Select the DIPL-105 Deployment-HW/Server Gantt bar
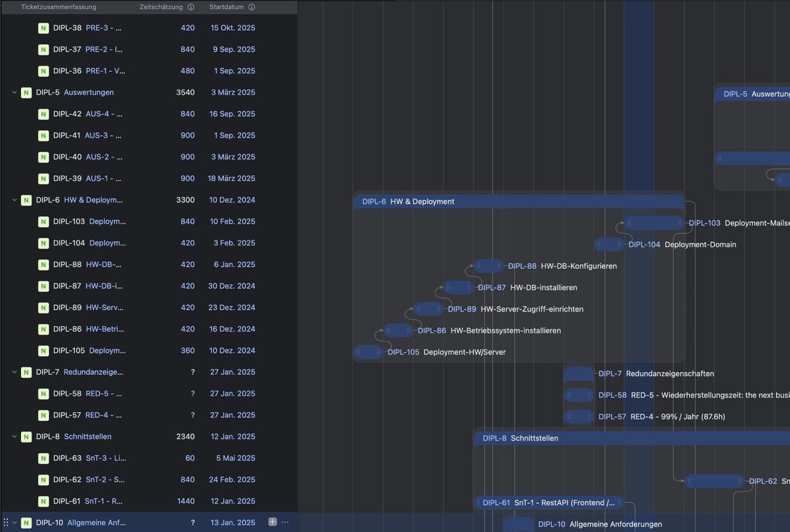The image size is (790, 532). coord(368,352)
